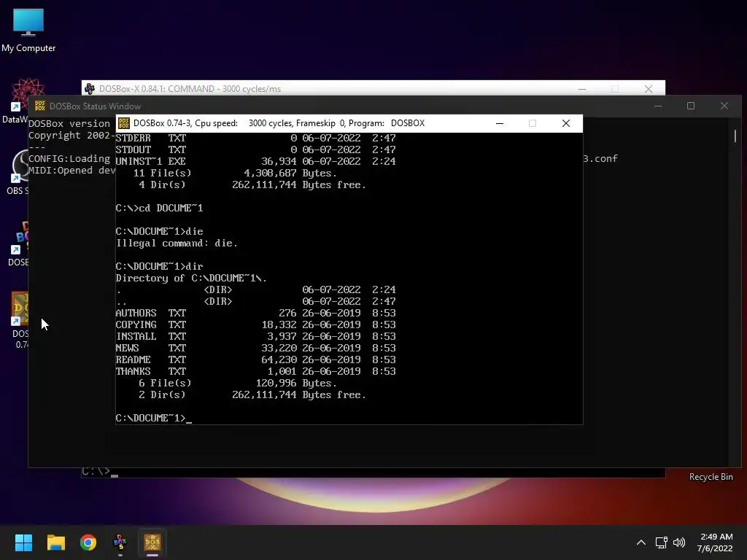The width and height of the screenshot is (747, 560).
Task: Click the INSTALL TXT file row
Action: 255,337
